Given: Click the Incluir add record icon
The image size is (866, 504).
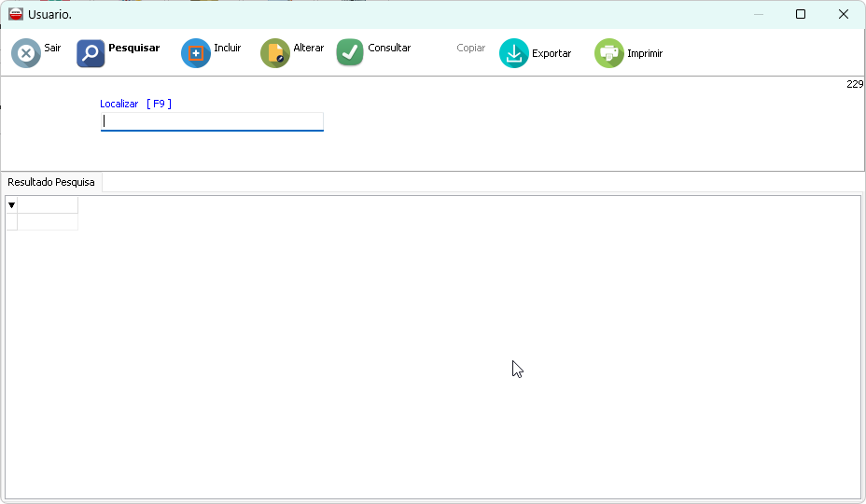Looking at the screenshot, I should click(196, 53).
